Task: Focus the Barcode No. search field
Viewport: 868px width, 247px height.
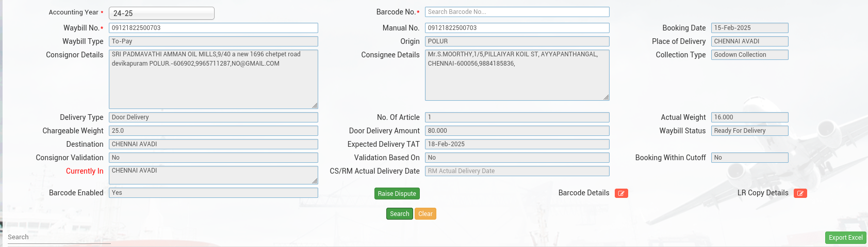Action: [x=517, y=12]
